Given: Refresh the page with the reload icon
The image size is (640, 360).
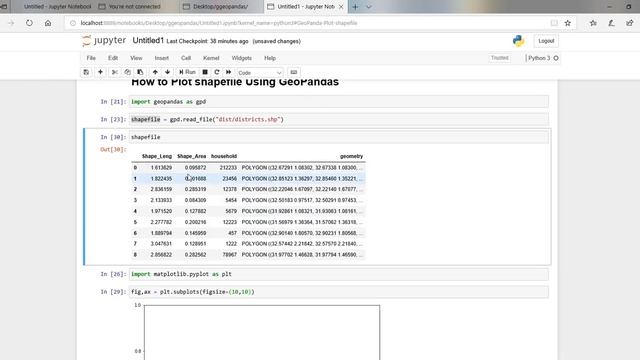Looking at the screenshot, I should (x=29, y=23).
